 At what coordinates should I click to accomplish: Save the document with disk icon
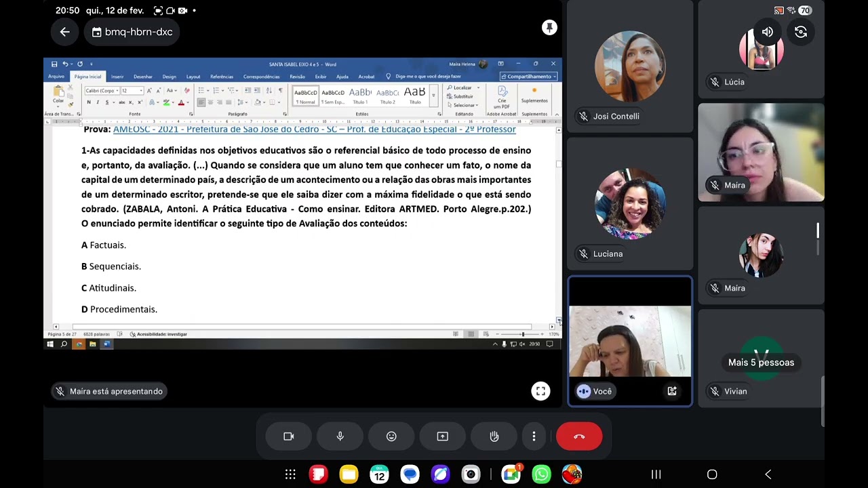(x=54, y=64)
